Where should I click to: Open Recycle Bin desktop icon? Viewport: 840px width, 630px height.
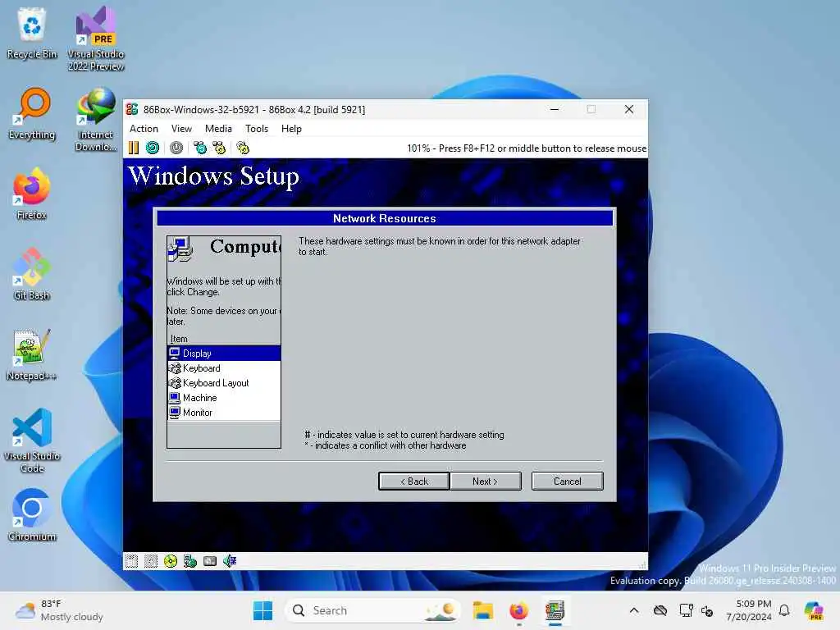click(32, 33)
